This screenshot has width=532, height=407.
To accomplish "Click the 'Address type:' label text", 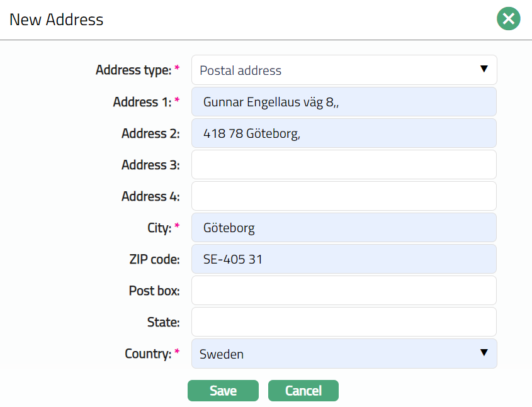I will [133, 70].
